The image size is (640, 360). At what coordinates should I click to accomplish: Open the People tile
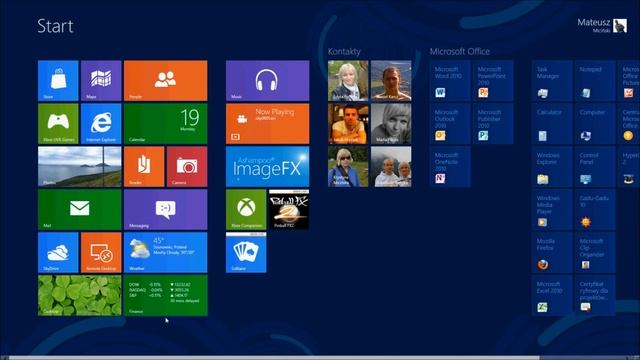pos(166,81)
